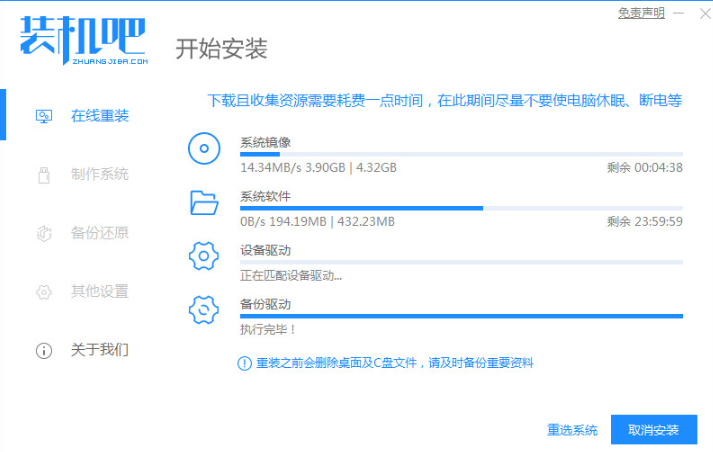
Task: Open the 免责声明 link
Action: [x=641, y=13]
